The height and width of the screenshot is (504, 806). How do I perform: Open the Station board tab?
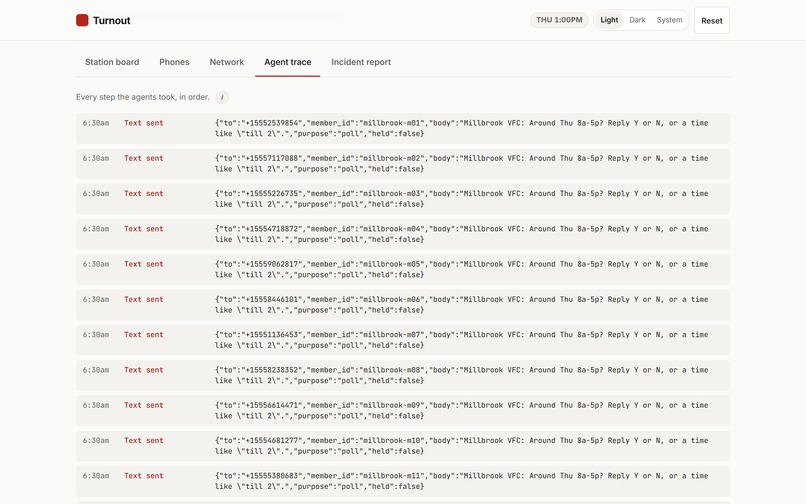click(x=112, y=62)
